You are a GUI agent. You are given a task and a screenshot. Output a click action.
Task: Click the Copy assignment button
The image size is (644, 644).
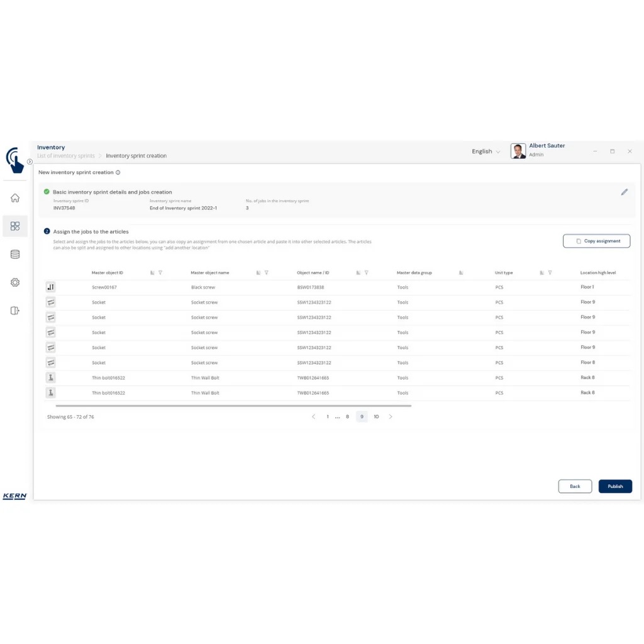click(596, 241)
